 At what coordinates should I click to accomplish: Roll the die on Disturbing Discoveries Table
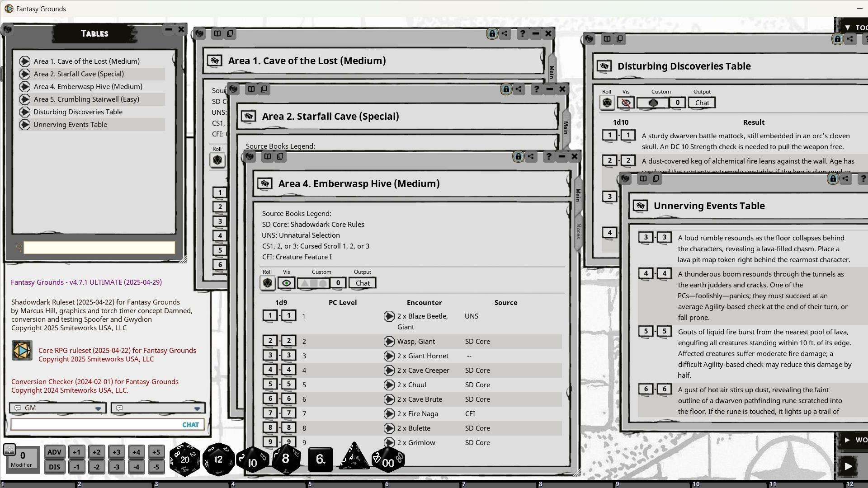pos(607,103)
